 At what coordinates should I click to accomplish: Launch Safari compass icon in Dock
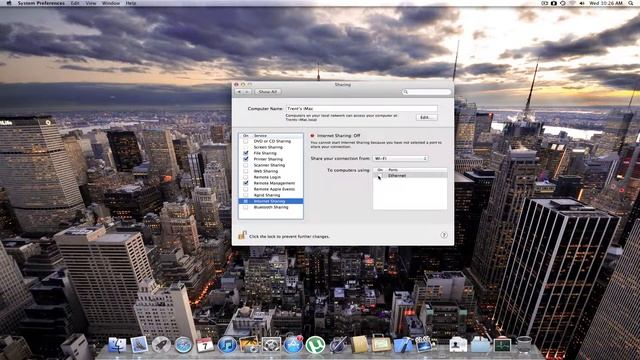(x=183, y=345)
